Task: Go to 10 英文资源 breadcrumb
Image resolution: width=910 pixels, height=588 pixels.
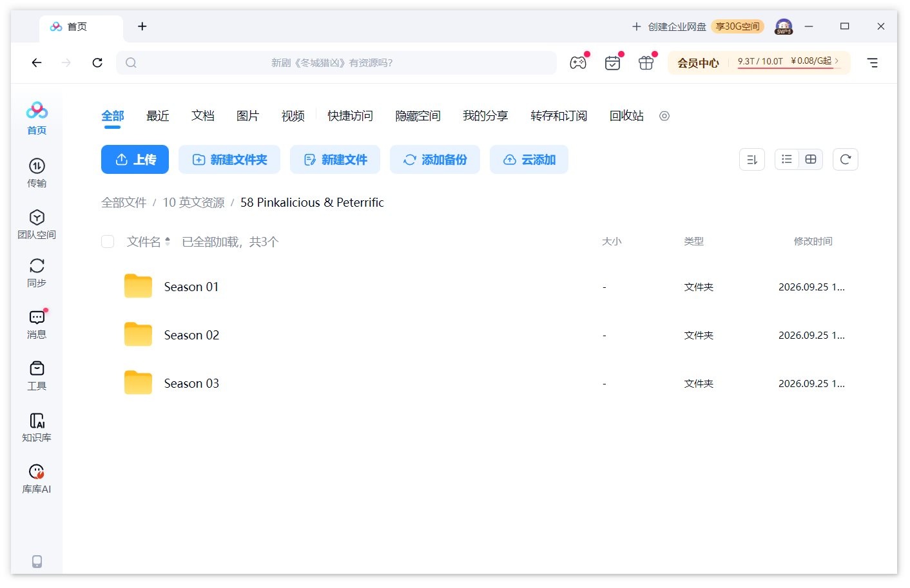Action: coord(193,202)
